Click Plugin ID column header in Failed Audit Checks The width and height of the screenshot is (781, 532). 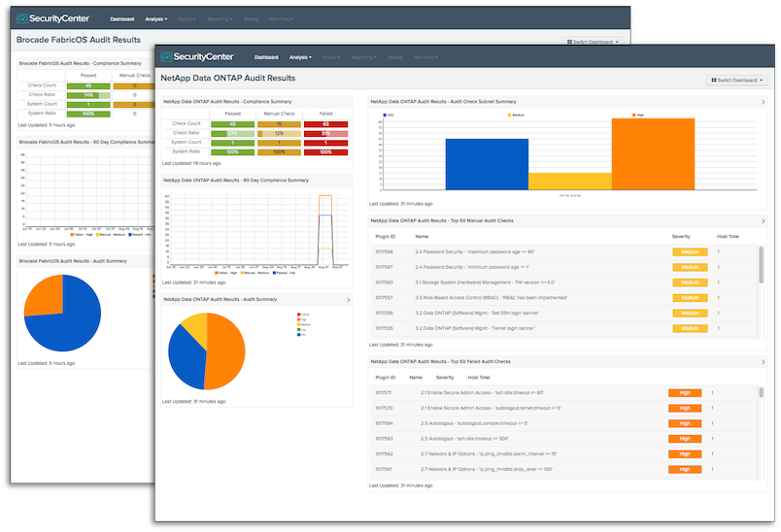(385, 378)
